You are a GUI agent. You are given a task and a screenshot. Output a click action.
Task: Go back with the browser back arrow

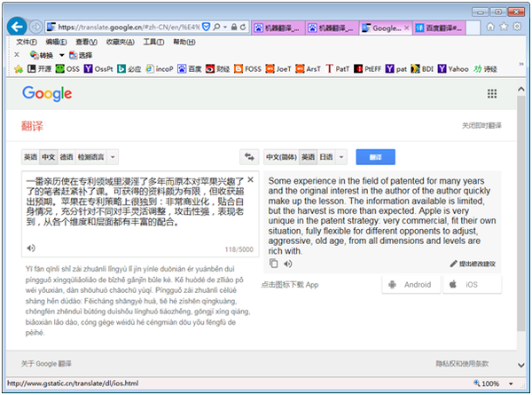(x=17, y=27)
